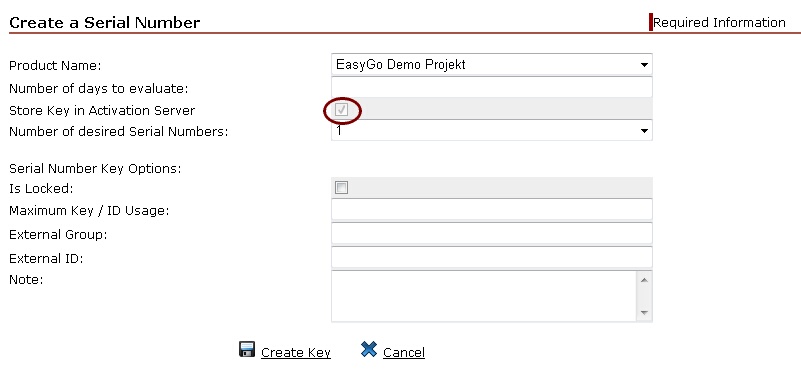
Task: Select the External Group text field
Action: click(491, 233)
